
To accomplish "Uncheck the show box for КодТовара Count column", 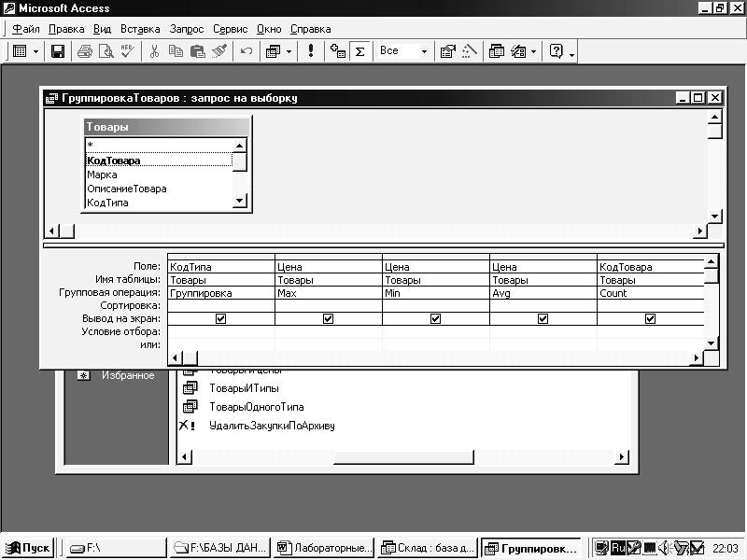I will [650, 318].
